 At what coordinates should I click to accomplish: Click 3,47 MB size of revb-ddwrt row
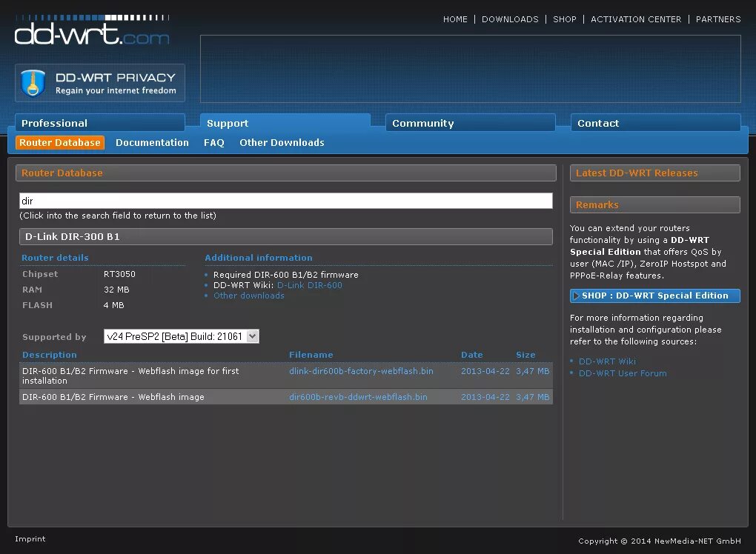[533, 397]
